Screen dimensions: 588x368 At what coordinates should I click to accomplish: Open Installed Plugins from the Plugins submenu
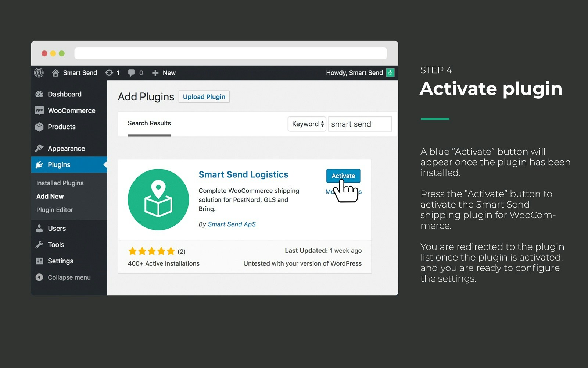point(60,183)
